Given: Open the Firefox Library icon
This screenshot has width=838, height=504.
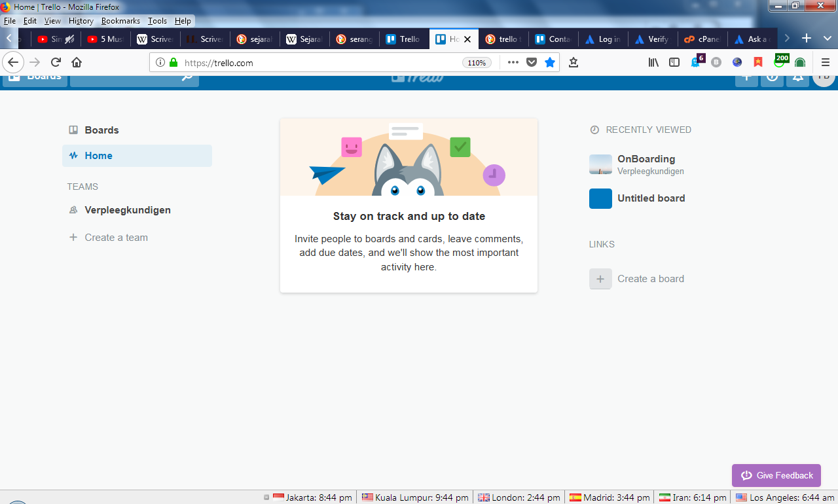Looking at the screenshot, I should (x=653, y=62).
